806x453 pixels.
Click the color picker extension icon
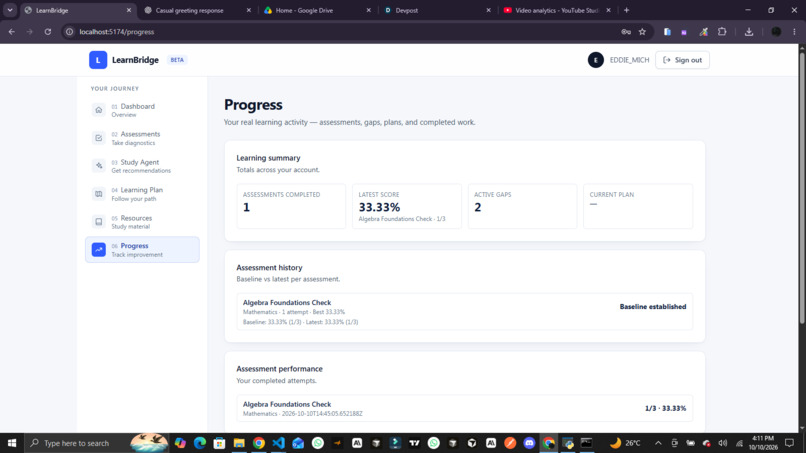click(x=703, y=31)
